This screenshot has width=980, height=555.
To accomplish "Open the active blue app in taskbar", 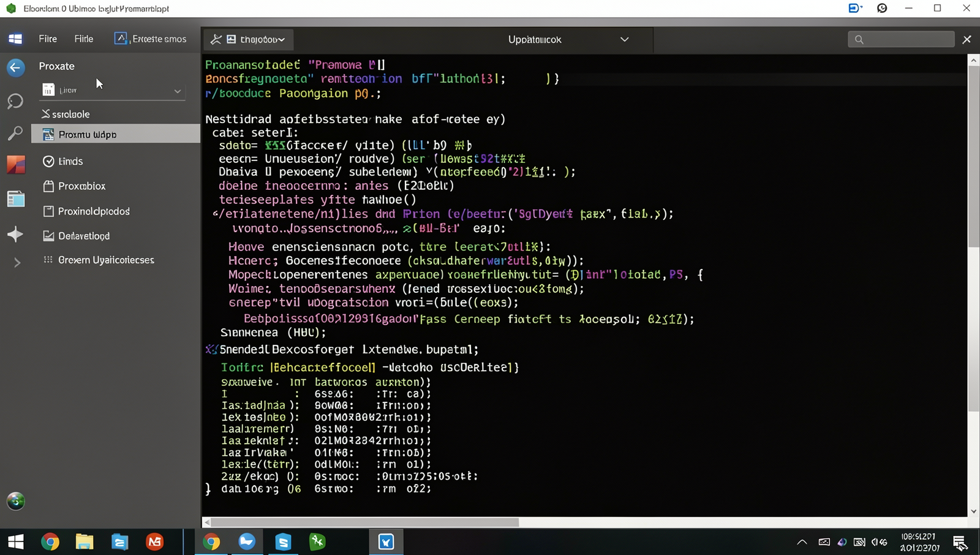I will pos(386,542).
